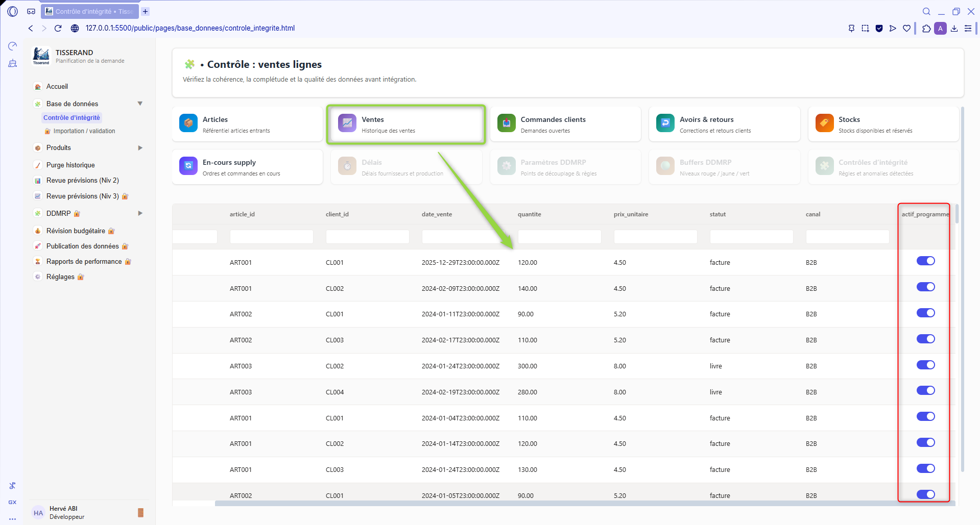980x525 pixels.
Task: Select the Ventes data card
Action: [x=406, y=124]
